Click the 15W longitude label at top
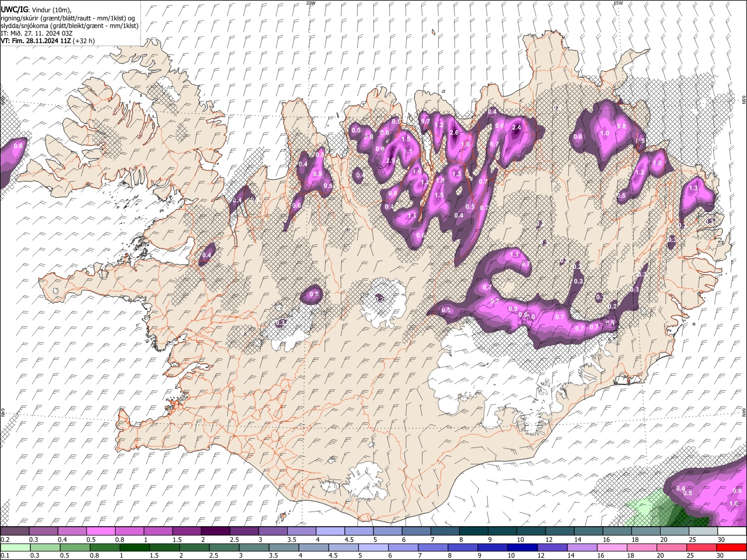Image resolution: width=747 pixels, height=560 pixels. click(619, 3)
